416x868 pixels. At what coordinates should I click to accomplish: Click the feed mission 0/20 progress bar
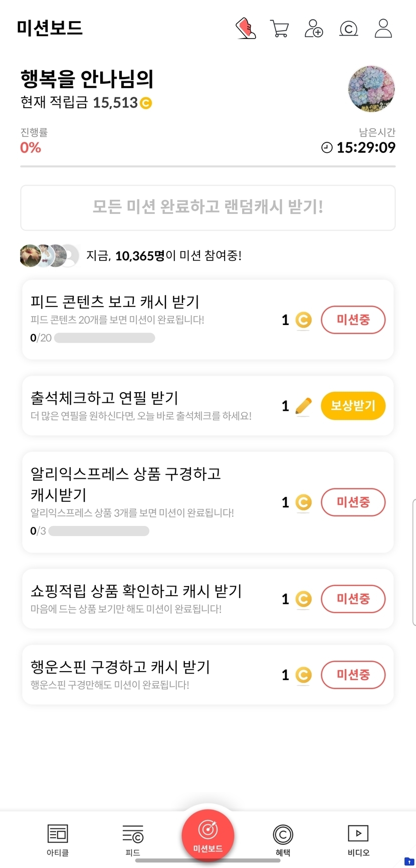(x=104, y=338)
